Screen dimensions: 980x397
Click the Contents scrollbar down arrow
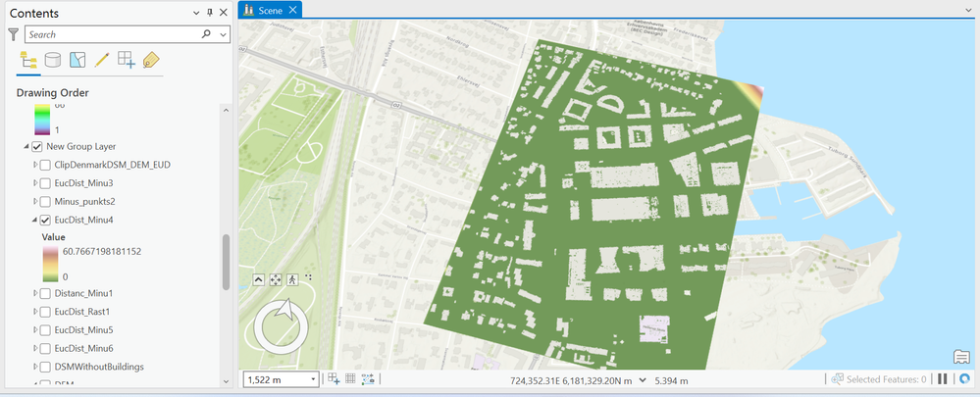(x=227, y=379)
